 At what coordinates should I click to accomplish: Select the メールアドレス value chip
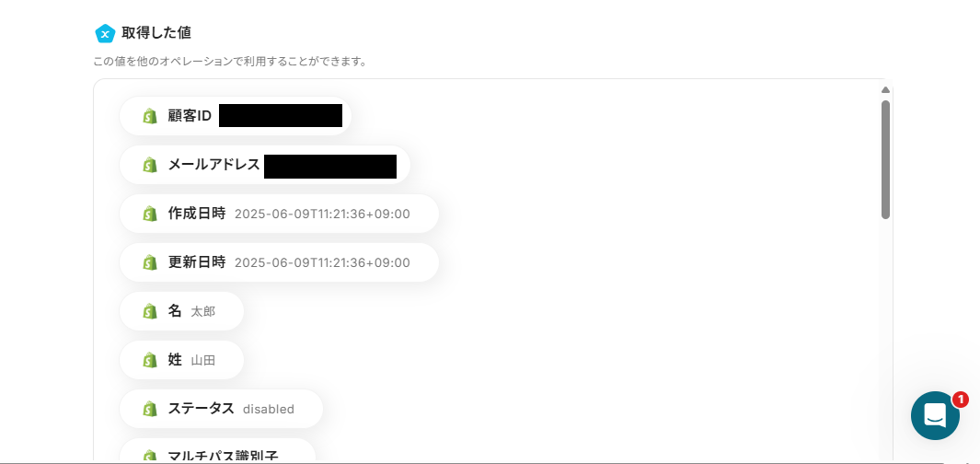264,165
